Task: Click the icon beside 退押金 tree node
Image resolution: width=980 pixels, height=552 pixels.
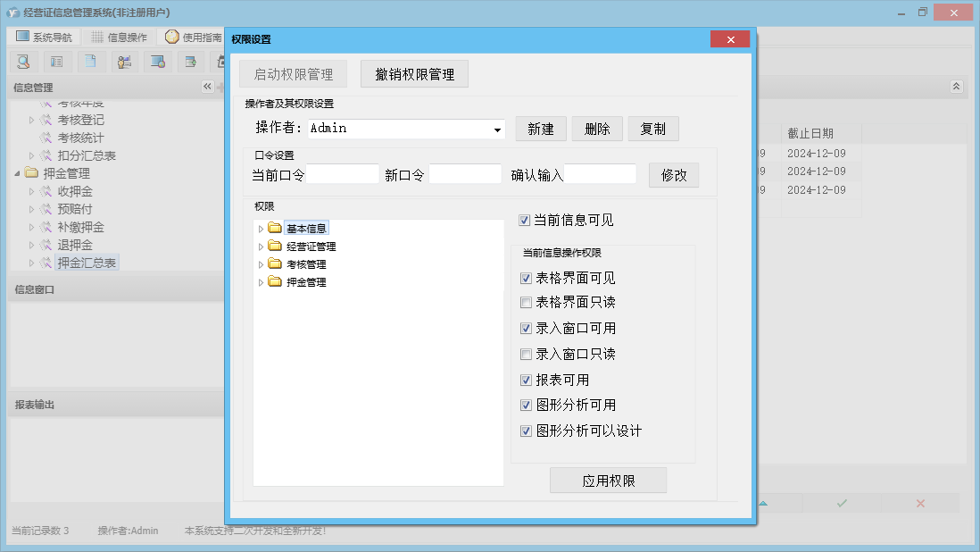Action: pos(46,245)
